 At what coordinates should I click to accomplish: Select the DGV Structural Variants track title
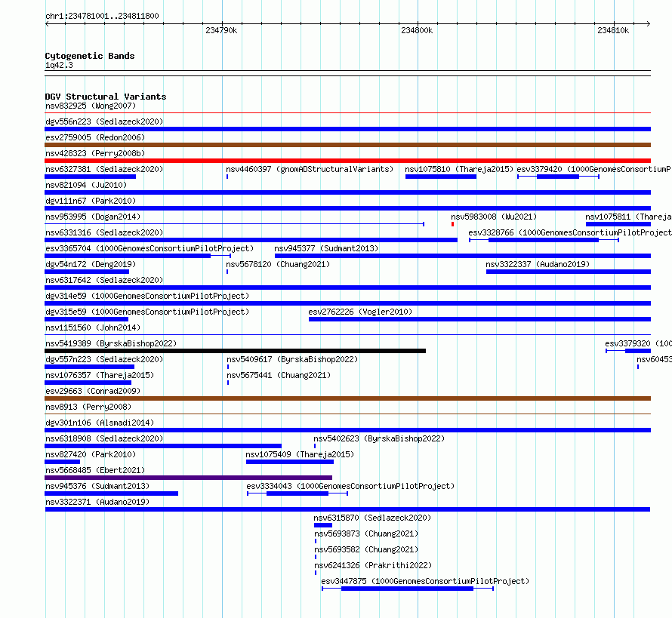[106, 97]
